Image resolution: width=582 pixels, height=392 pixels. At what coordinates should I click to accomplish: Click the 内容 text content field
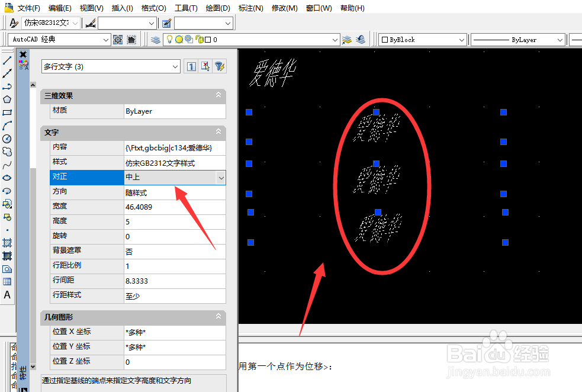[175, 148]
